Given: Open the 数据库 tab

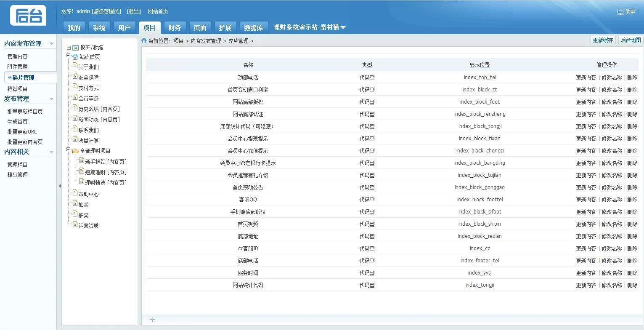Looking at the screenshot, I should click(x=254, y=28).
